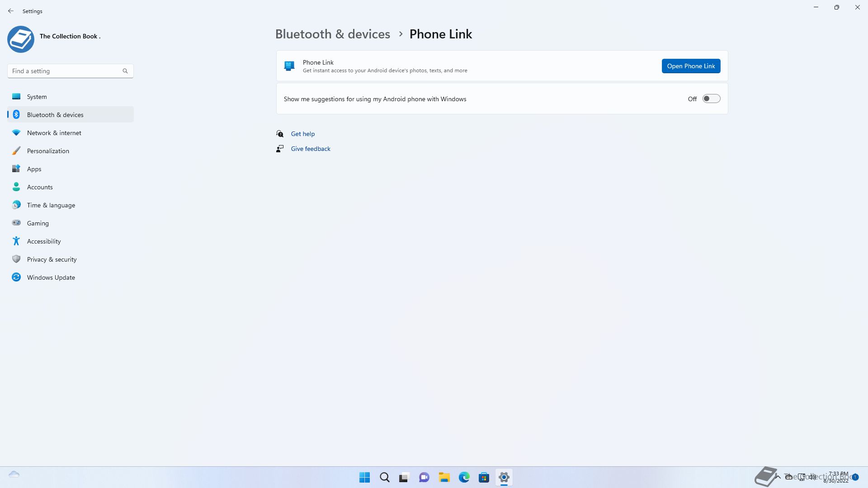
Task: Click the Phone Link app icon in the card
Action: click(289, 66)
